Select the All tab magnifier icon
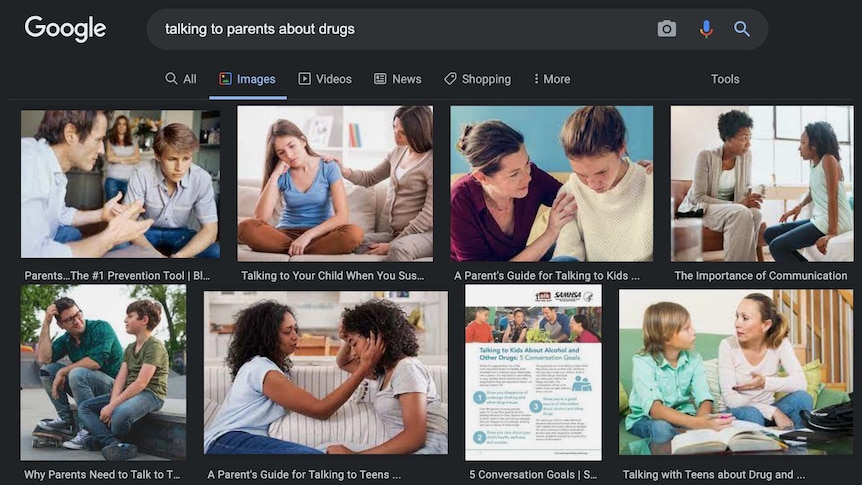Viewport: 862px width, 485px height. [x=171, y=79]
